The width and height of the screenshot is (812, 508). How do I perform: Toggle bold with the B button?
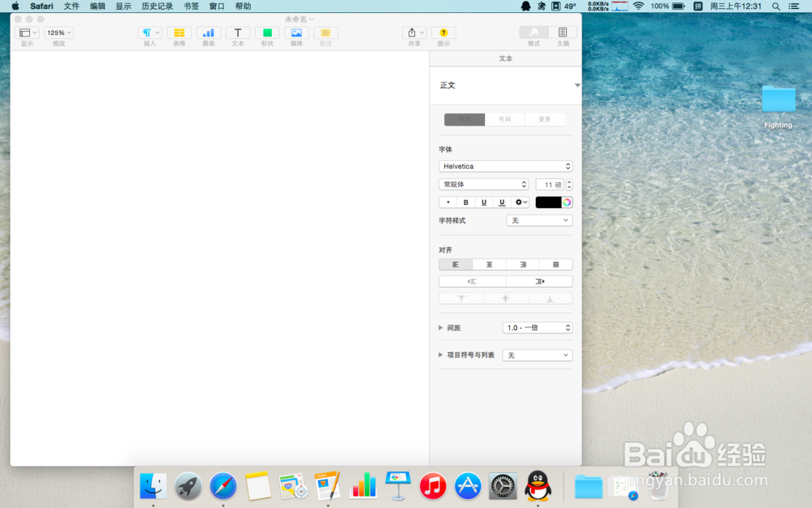click(x=465, y=202)
